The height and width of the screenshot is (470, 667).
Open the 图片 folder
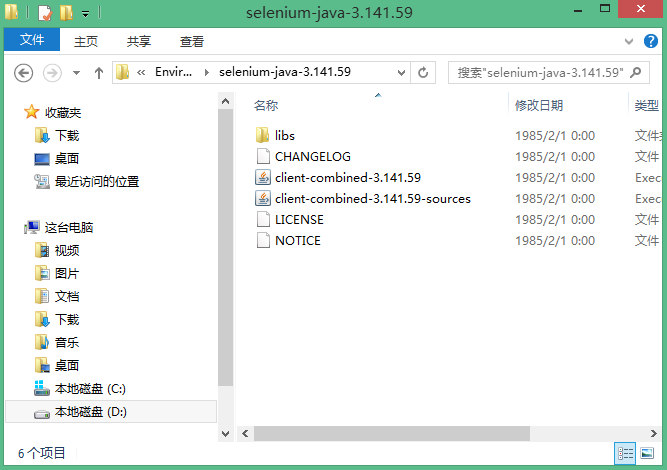click(x=67, y=273)
